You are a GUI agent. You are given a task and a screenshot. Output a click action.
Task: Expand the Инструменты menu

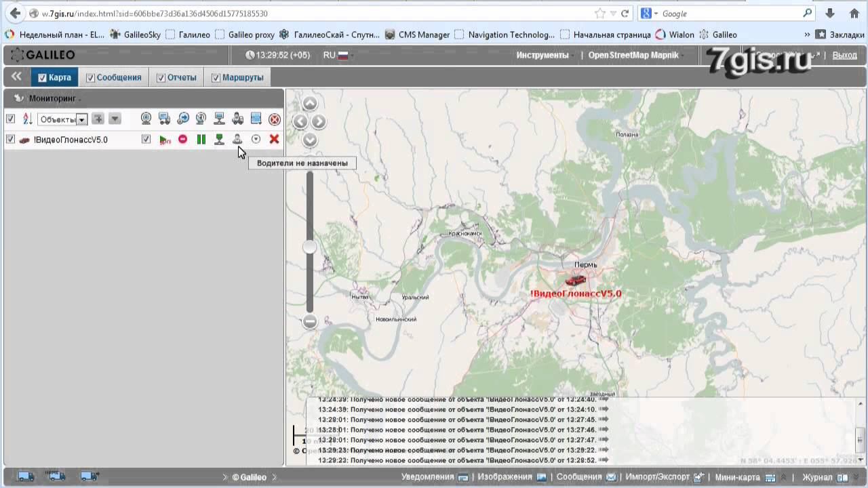tap(542, 55)
